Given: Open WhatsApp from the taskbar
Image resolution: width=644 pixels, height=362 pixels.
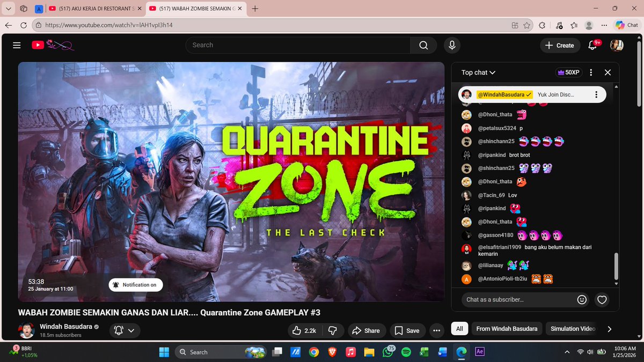Looking at the screenshot, I should click(x=387, y=352).
